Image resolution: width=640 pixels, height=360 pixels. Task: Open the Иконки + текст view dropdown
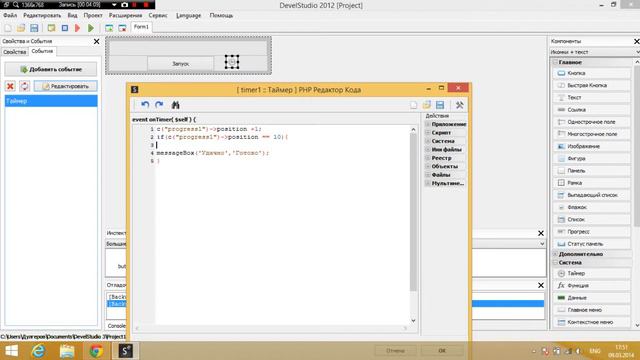coord(594,52)
